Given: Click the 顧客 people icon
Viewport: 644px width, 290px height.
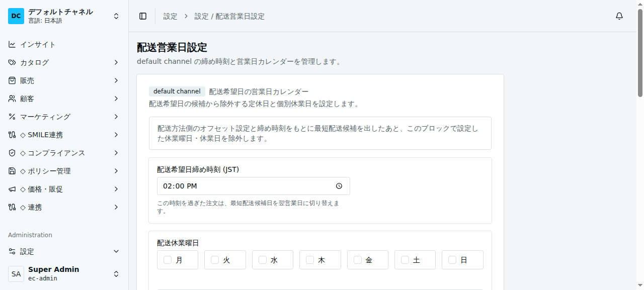Looking at the screenshot, I should tap(12, 99).
